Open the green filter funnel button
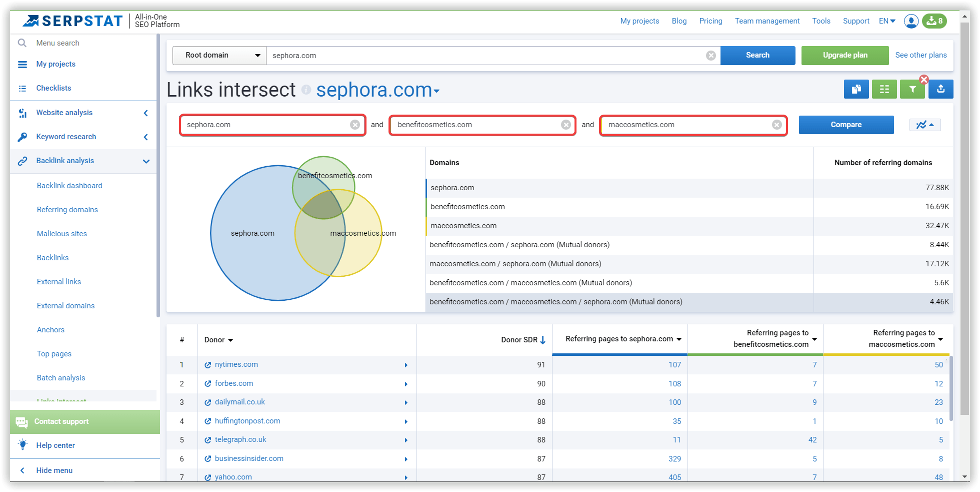 pyautogui.click(x=912, y=89)
